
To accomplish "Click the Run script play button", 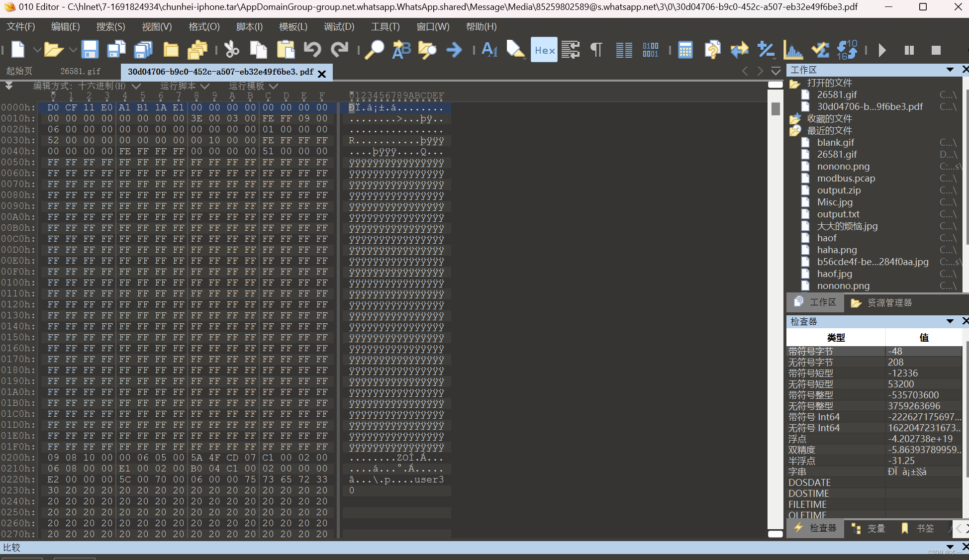I will [882, 50].
